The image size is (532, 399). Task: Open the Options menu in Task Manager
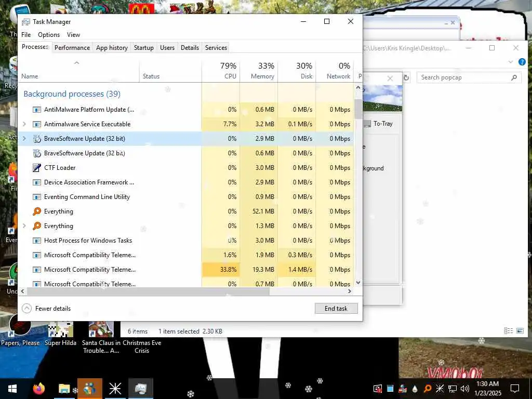click(49, 35)
